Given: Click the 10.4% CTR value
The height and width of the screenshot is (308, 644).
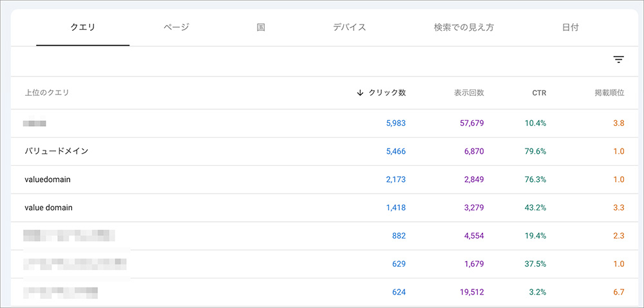Looking at the screenshot, I should pos(536,123).
